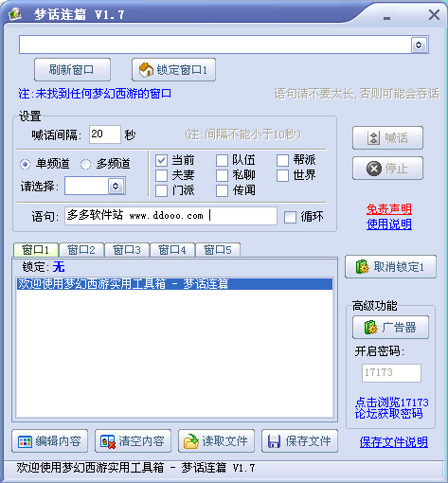
Task: Select the 多频道 radio button
Action: click(85, 164)
